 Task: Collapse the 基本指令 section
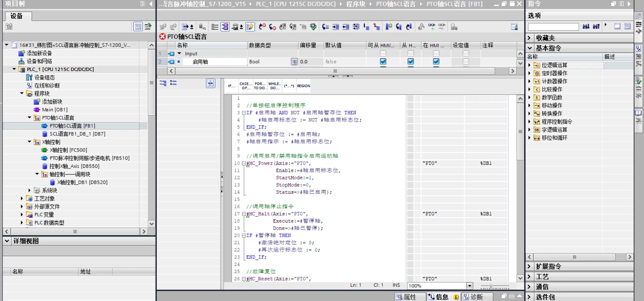(x=530, y=48)
